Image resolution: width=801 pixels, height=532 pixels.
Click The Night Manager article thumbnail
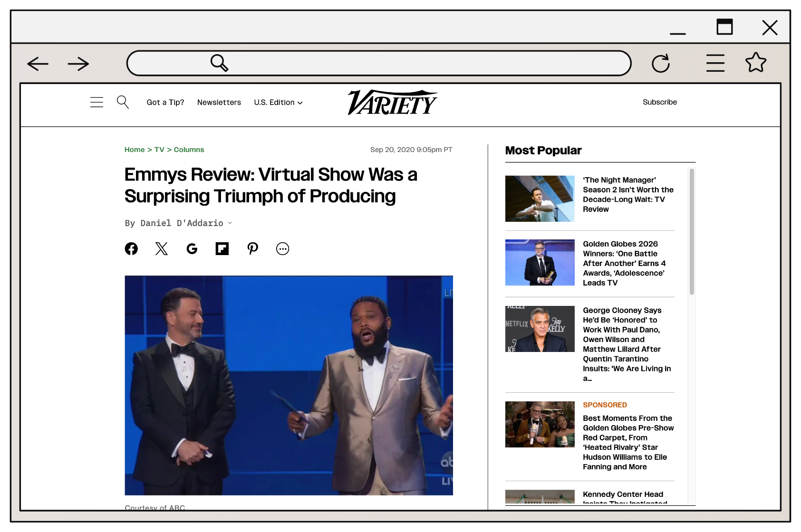coord(540,199)
